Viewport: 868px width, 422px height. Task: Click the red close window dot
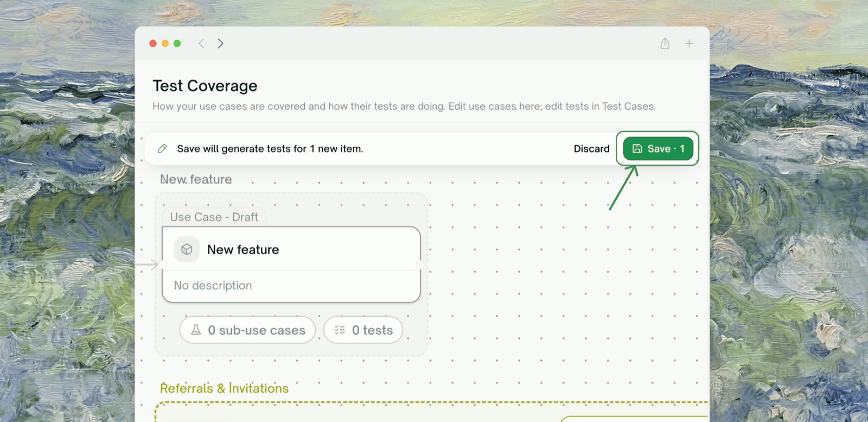[x=153, y=43]
